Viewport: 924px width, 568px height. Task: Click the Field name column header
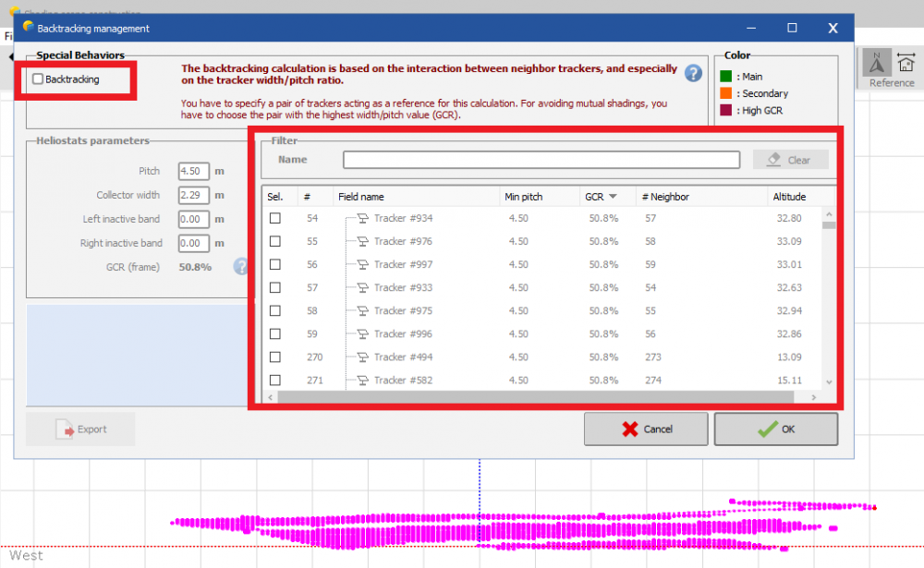click(361, 197)
